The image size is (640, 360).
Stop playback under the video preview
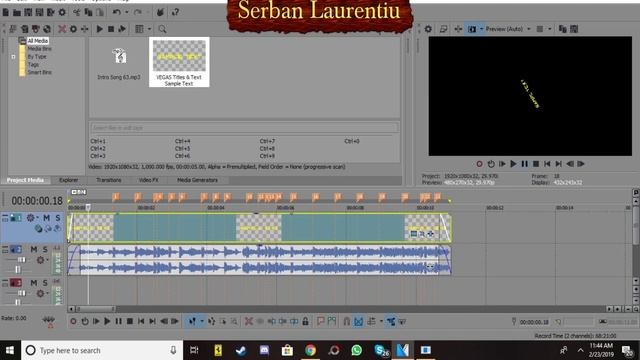[536, 164]
